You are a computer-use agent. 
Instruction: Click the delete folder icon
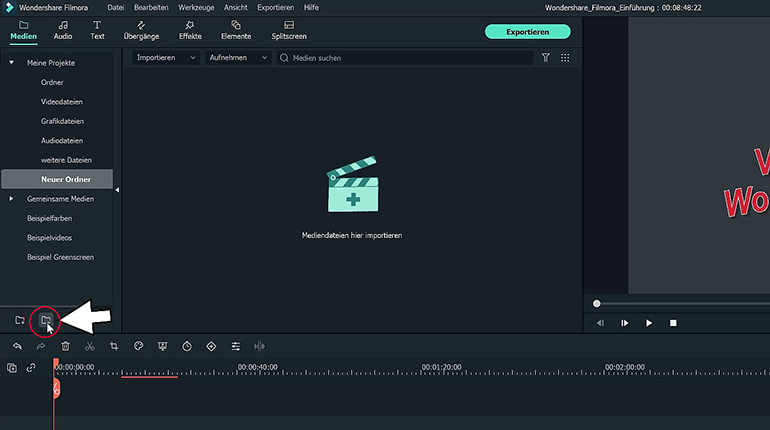(x=46, y=321)
